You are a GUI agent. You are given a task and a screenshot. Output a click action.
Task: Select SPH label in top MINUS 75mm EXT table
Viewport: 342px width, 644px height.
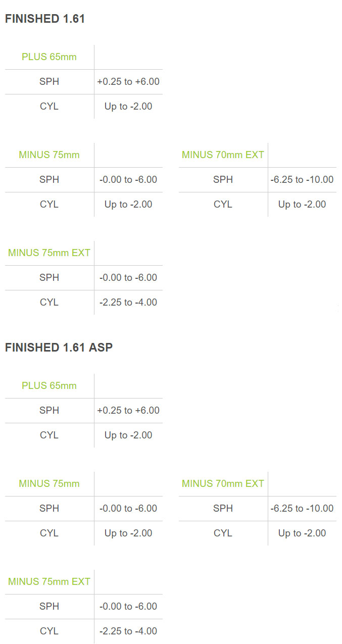point(49,278)
